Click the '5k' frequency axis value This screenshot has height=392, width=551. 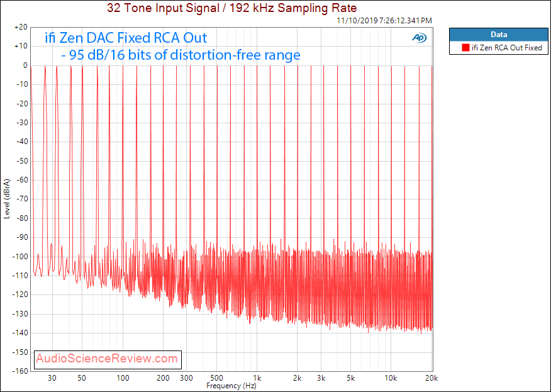351,378
